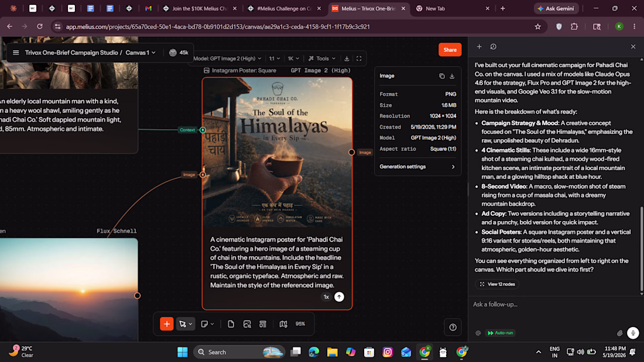Click the Instagram Poster: Square node title
644x362 pixels.
tap(244, 71)
